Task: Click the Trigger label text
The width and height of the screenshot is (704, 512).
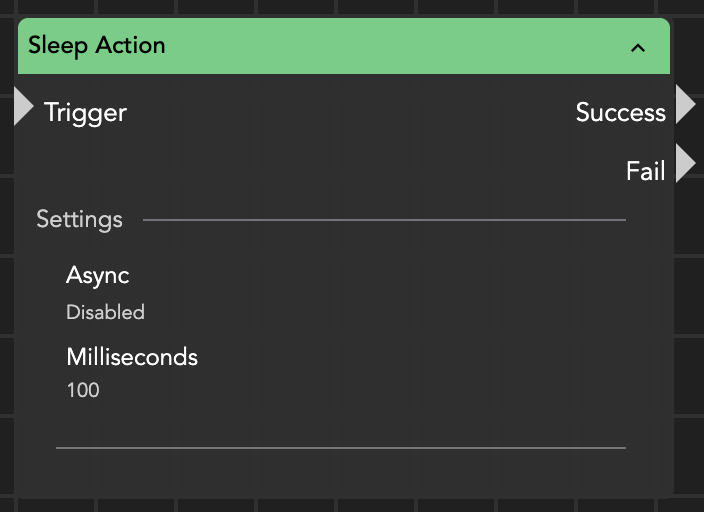Action: [86, 113]
